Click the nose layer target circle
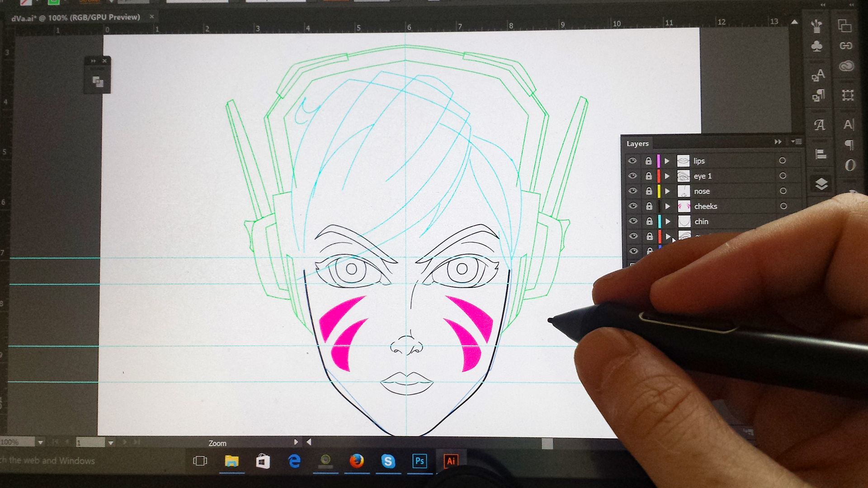The image size is (868, 488). click(x=783, y=191)
